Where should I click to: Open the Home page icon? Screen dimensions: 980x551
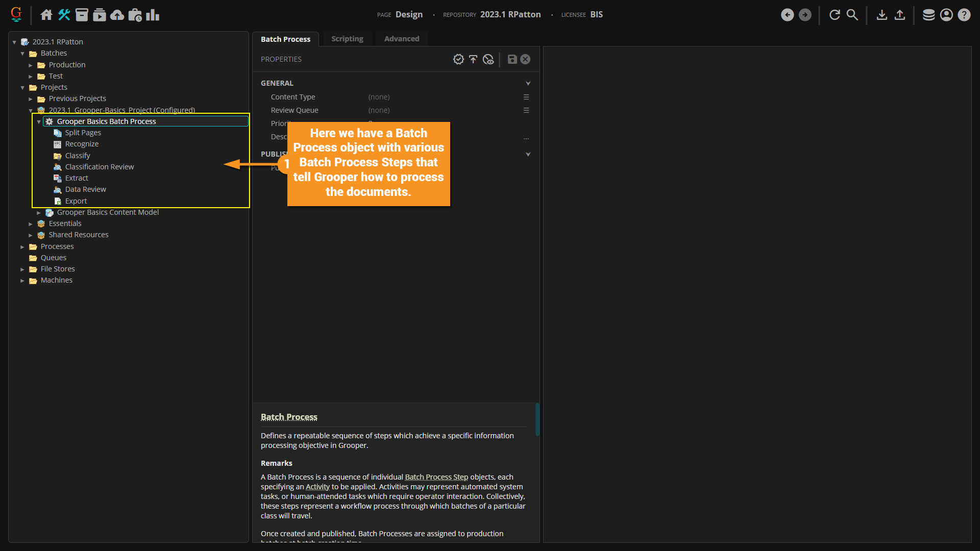[x=46, y=15]
